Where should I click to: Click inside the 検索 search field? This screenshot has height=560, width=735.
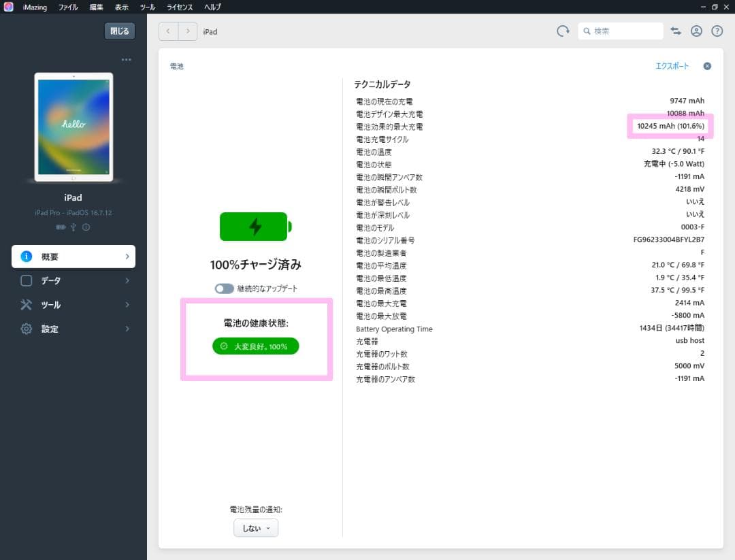click(x=621, y=31)
